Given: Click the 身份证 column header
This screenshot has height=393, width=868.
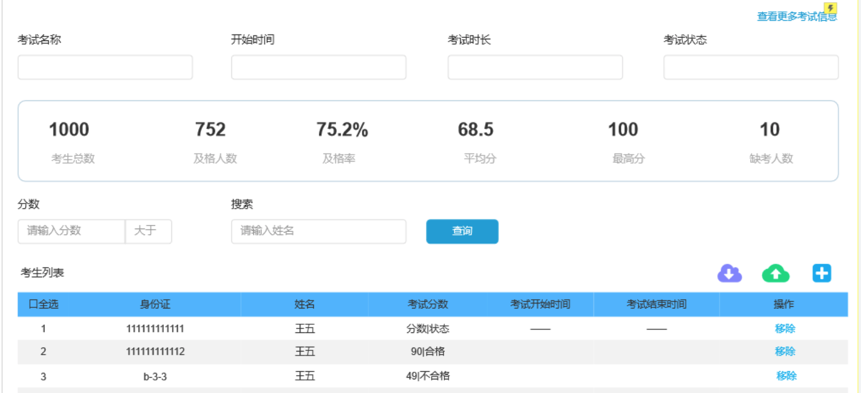Looking at the screenshot, I should [x=155, y=304].
